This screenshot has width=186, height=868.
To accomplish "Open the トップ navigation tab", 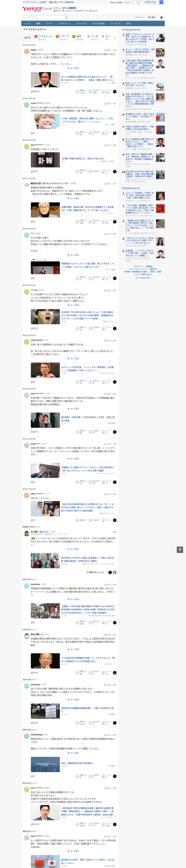I will [x=27, y=24].
